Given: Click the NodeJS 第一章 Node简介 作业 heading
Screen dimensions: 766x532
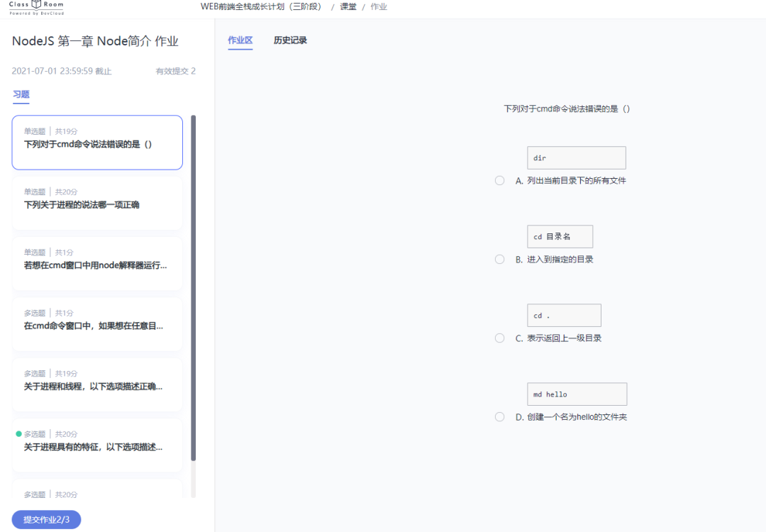Looking at the screenshot, I should 95,41.
